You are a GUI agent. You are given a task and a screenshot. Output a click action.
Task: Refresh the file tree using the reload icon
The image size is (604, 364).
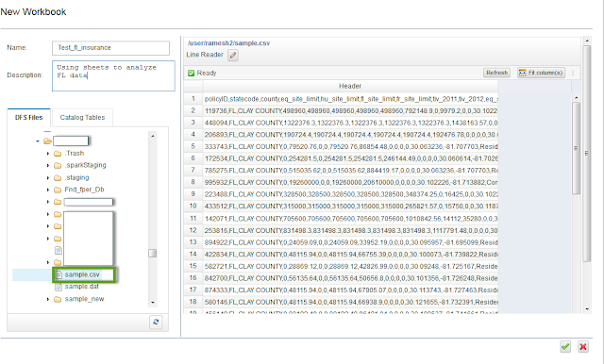click(156, 322)
